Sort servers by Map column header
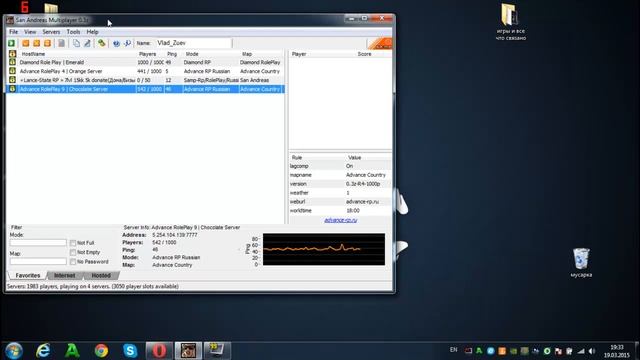640x360 pixels. tap(261, 54)
